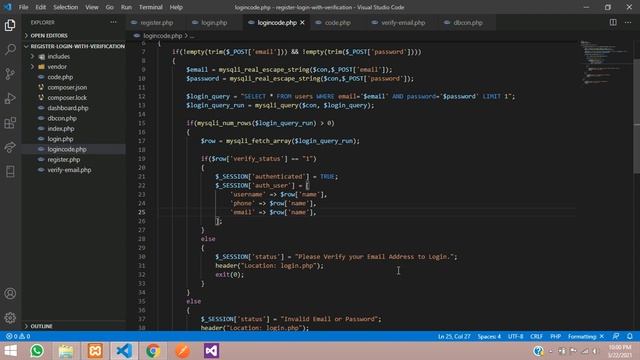
Task: Open XAMPP from the taskbar
Action: point(95,351)
